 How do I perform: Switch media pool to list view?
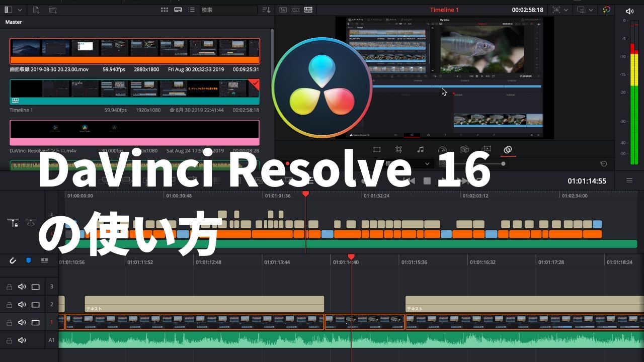191,10
